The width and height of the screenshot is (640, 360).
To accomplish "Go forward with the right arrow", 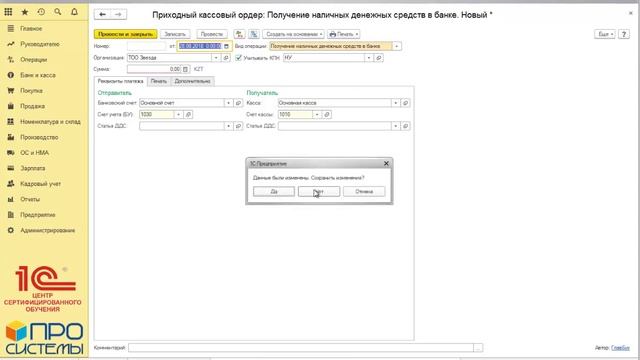I will [118, 15].
